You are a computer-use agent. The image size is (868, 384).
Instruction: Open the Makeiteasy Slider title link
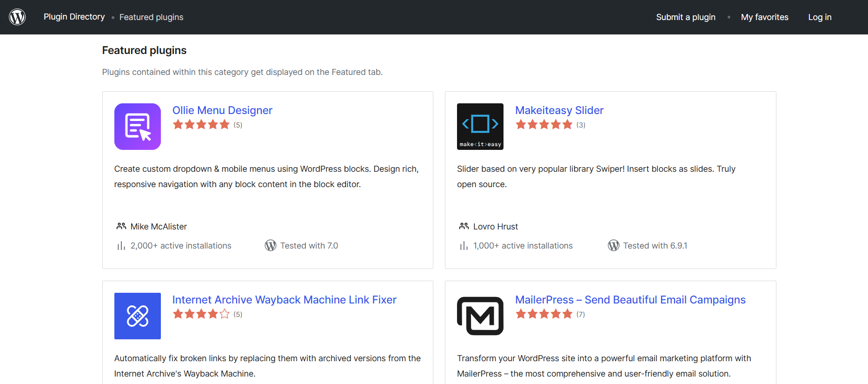(559, 110)
